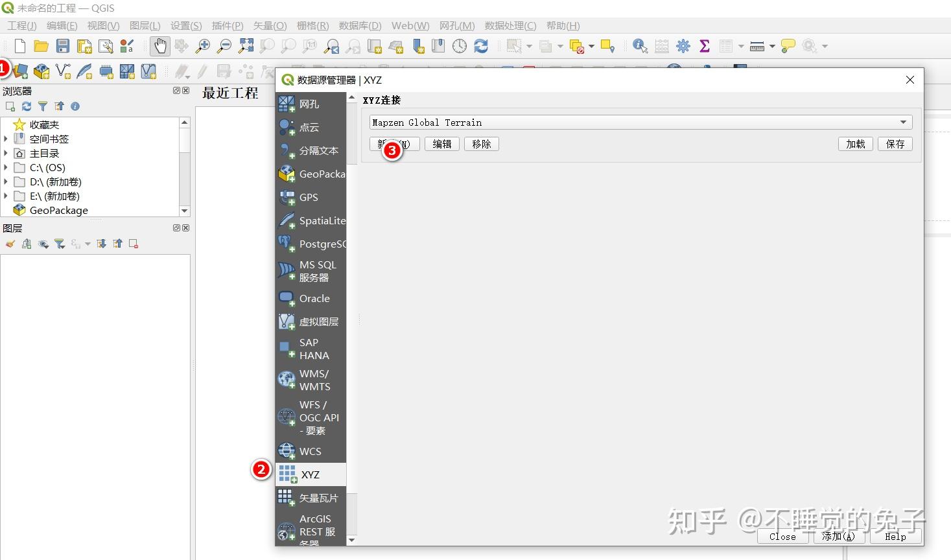Create a new project with the blank page icon
The image size is (951, 560).
pos(20,46)
